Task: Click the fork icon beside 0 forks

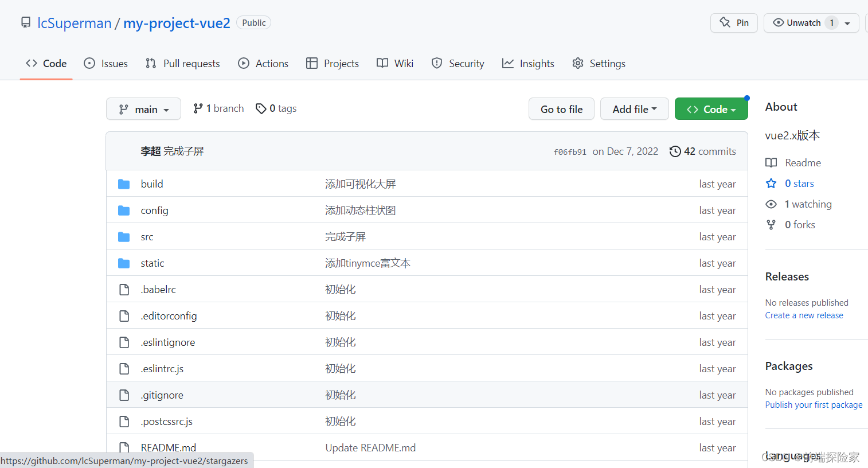Action: (x=771, y=225)
